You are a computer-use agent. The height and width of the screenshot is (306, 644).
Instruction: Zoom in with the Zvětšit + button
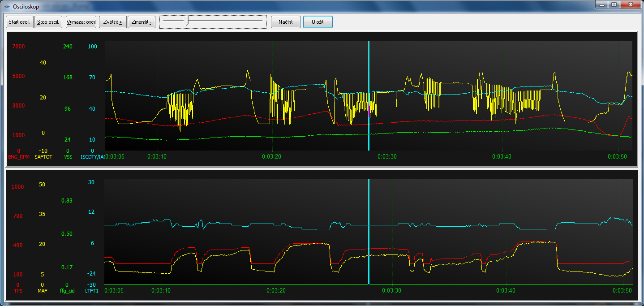point(112,22)
